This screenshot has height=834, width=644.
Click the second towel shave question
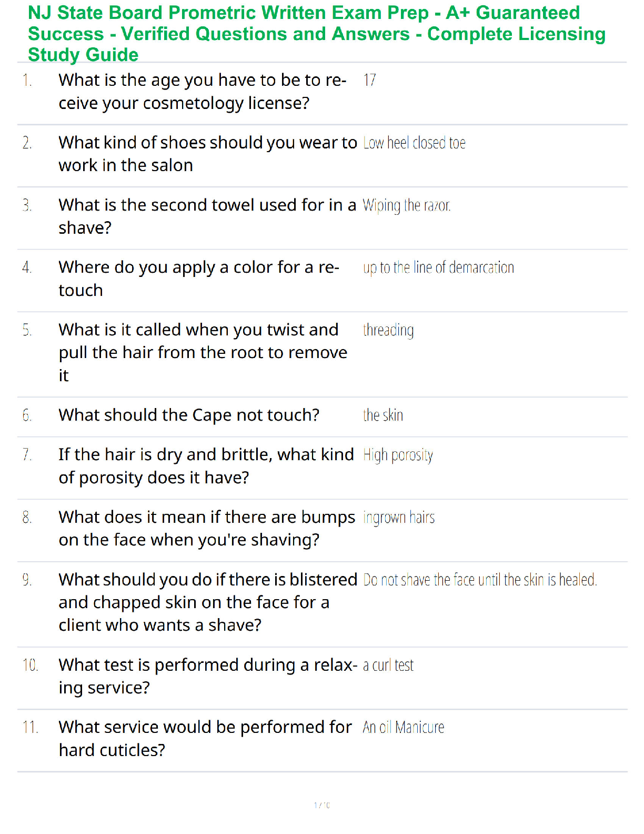click(207, 216)
